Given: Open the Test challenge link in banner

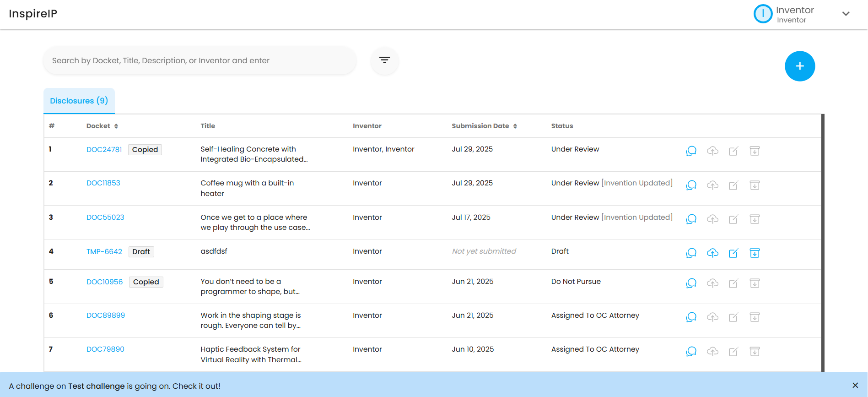Looking at the screenshot, I should 96,386.
